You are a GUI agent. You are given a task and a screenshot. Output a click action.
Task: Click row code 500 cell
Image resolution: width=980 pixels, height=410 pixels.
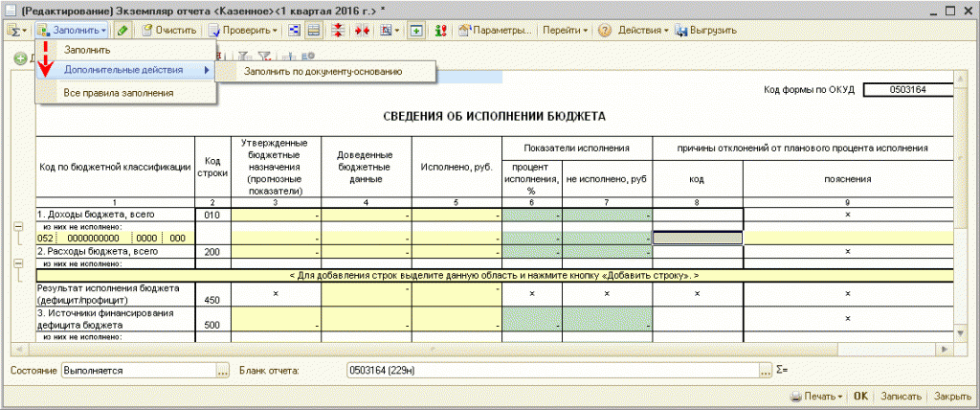click(x=212, y=319)
